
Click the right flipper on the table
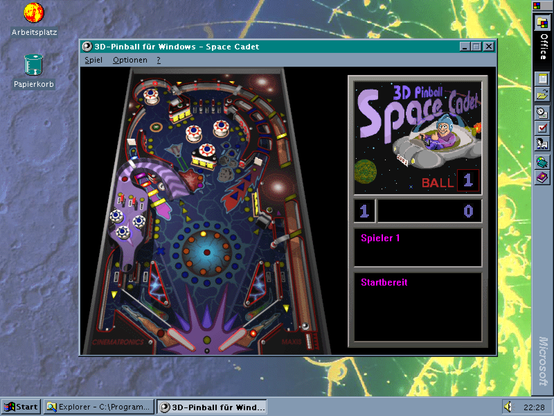[x=232, y=339]
